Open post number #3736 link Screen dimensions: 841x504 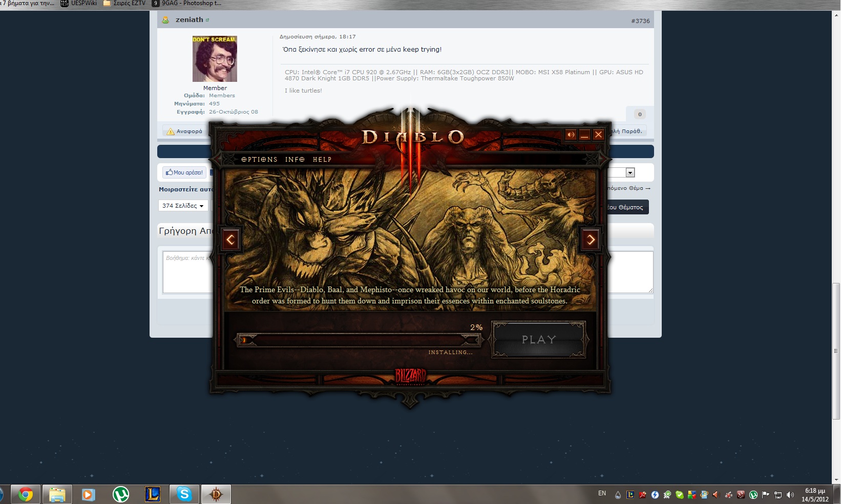pos(640,21)
